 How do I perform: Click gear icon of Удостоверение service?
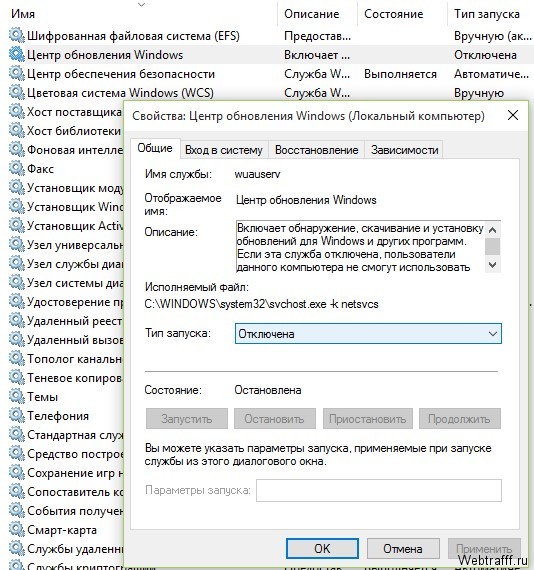click(16, 301)
